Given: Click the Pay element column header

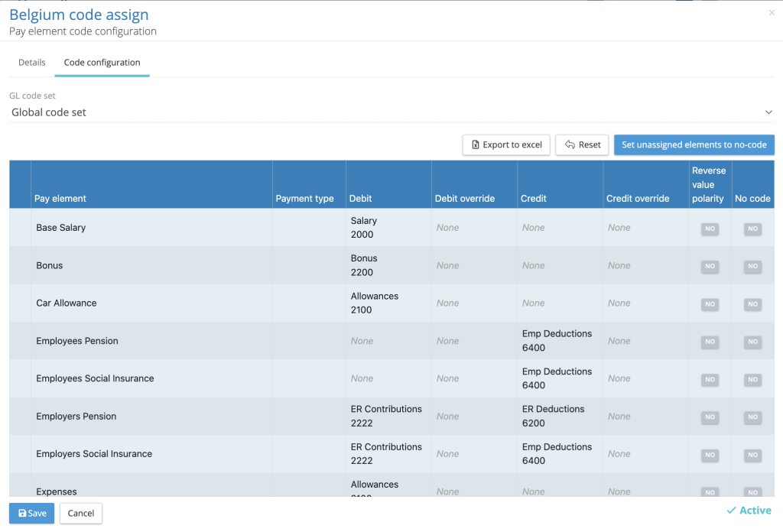Looking at the screenshot, I should click(x=60, y=199).
